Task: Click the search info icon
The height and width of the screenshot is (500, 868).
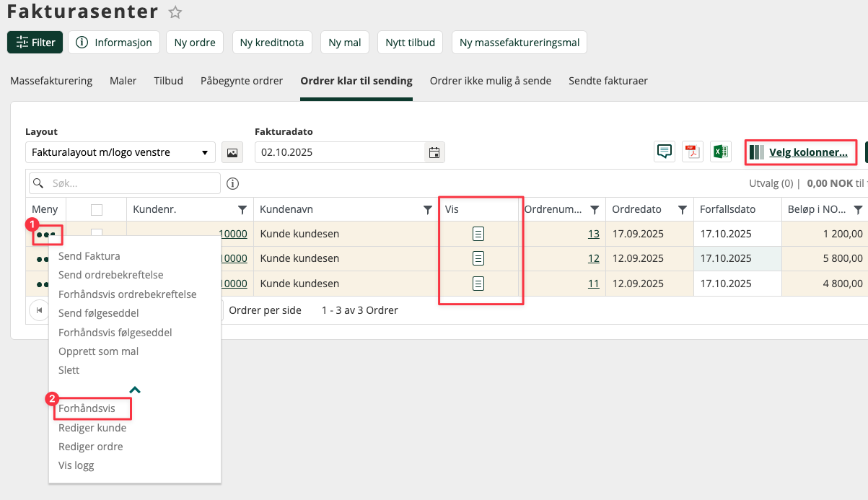Action: 232,183
